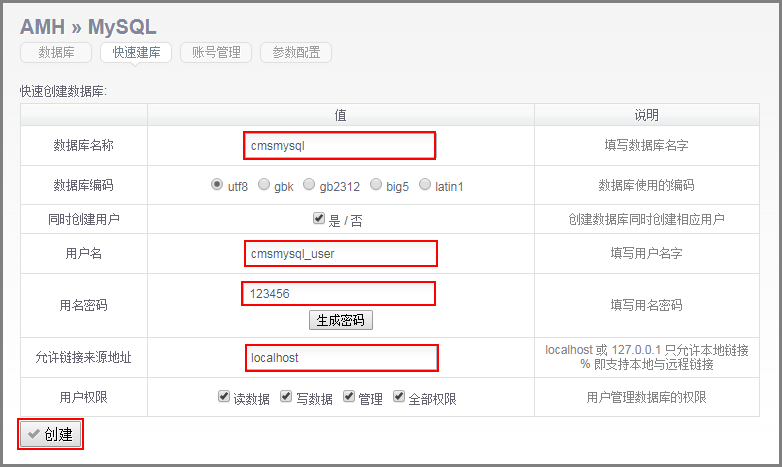Choose latin1 encoding radio button
Image resolution: width=782 pixels, height=467 pixels.
(425, 185)
